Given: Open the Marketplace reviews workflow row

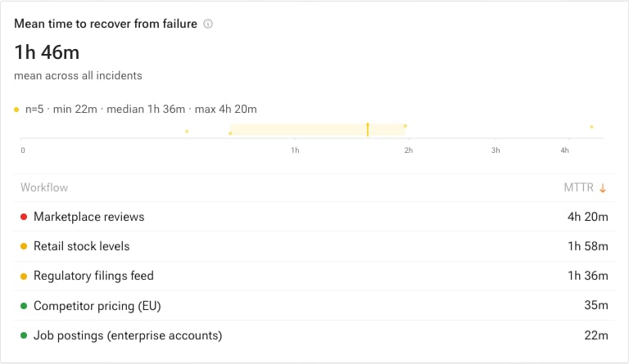Looking at the screenshot, I should pos(314,217).
